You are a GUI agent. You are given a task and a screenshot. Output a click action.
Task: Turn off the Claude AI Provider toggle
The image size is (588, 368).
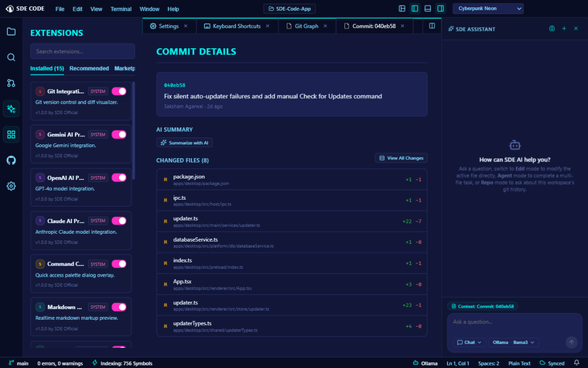click(x=119, y=221)
